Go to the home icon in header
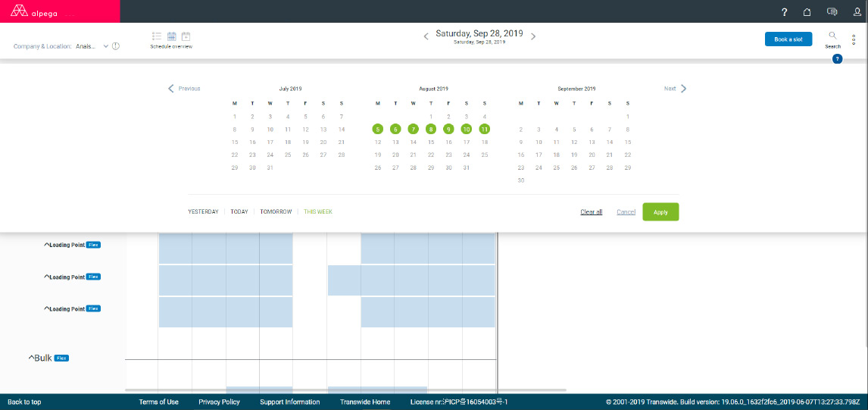 [x=807, y=11]
